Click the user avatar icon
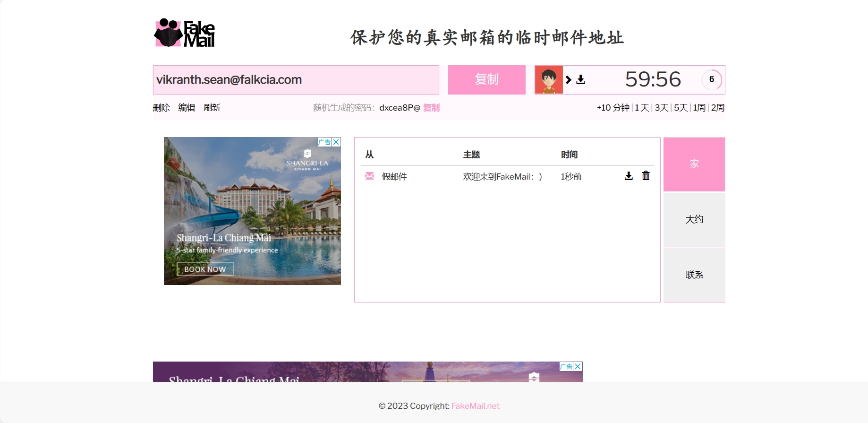 coord(549,80)
